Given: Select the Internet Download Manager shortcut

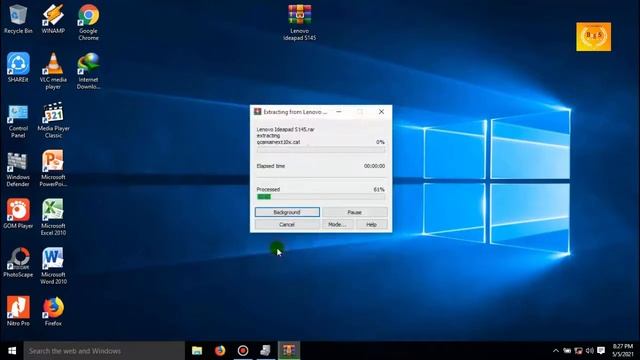Looking at the screenshot, I should point(88,71).
